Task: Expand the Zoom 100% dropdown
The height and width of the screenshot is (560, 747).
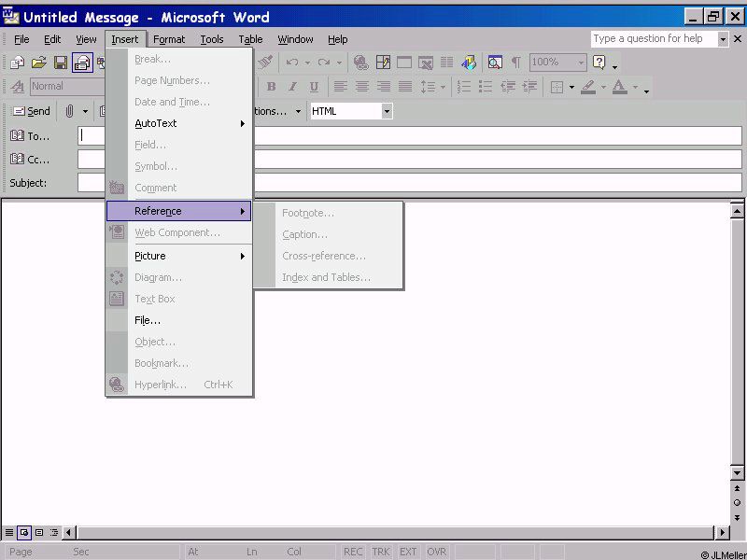Action: (581, 63)
